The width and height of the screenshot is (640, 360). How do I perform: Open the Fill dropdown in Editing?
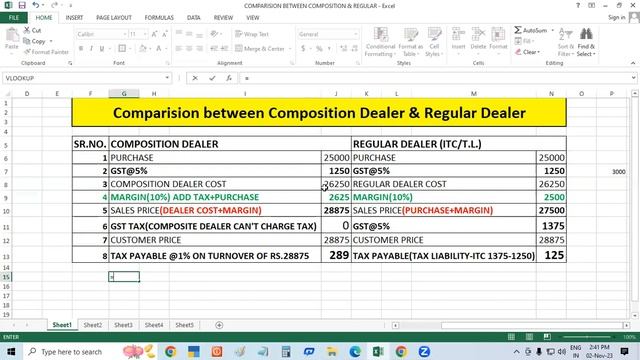tap(525, 41)
